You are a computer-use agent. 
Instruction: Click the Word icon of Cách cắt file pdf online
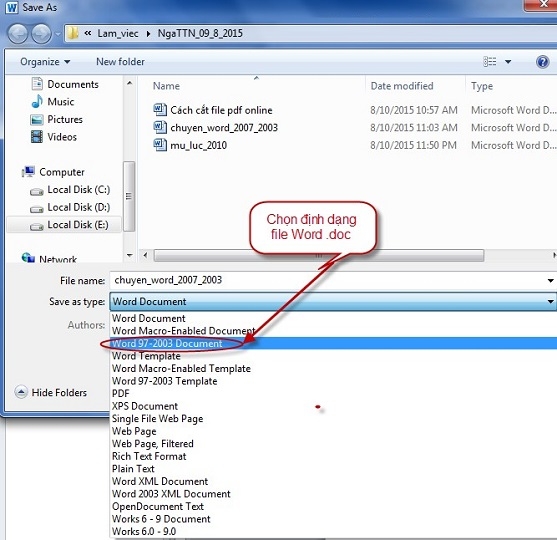pos(160,109)
